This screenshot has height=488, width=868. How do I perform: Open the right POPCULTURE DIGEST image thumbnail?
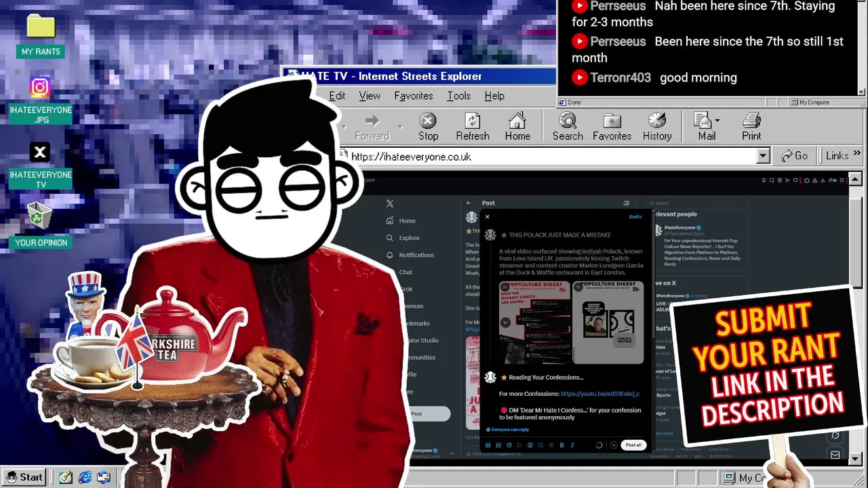(608, 323)
